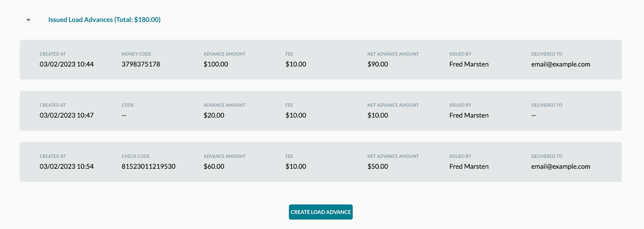This screenshot has height=229, width=644.
Task: Click the $100.00 advance amount
Action: coord(216,64)
